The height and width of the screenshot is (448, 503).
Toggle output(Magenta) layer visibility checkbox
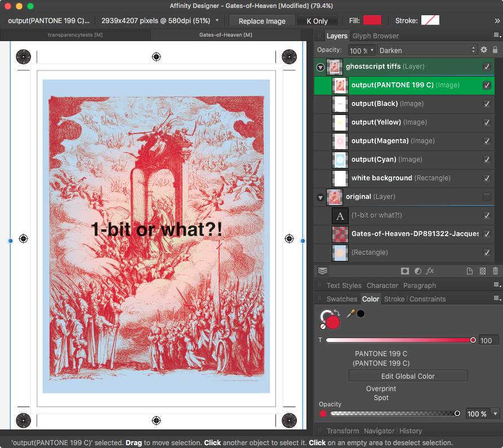tap(487, 141)
